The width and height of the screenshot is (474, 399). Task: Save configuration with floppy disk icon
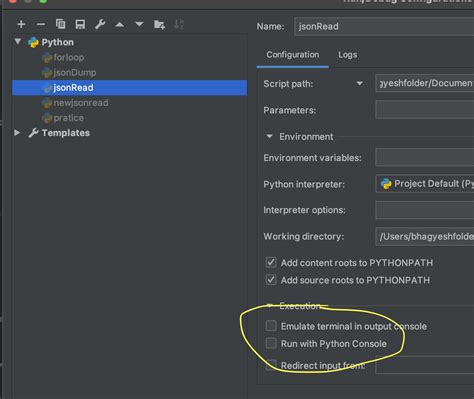click(x=80, y=24)
